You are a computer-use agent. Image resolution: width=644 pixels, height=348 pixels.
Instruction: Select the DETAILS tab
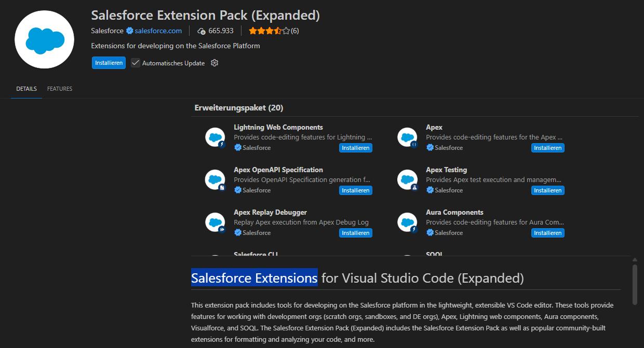click(26, 89)
